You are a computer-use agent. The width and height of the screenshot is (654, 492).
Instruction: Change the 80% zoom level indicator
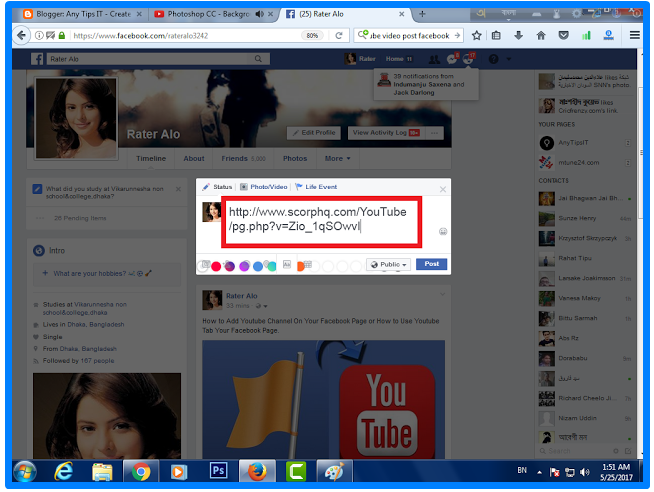click(312, 35)
